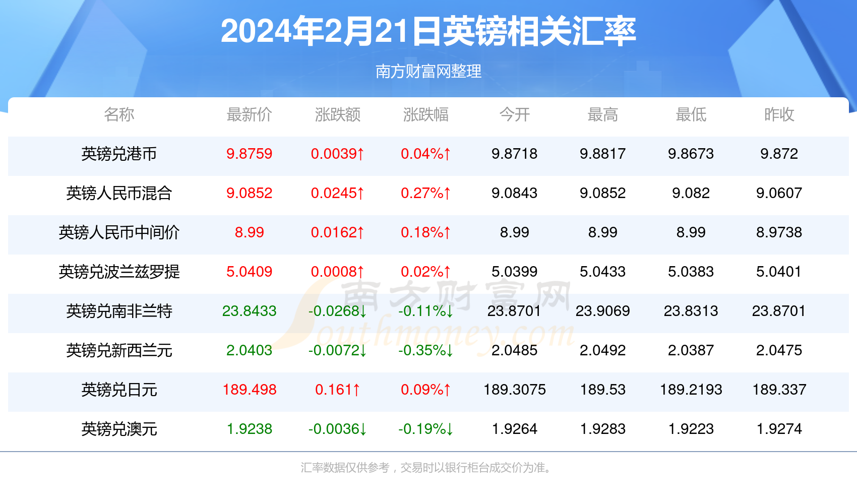Select the 英镑兑日元 row name
Screen dimensions: 857x504
pyautogui.click(x=119, y=390)
